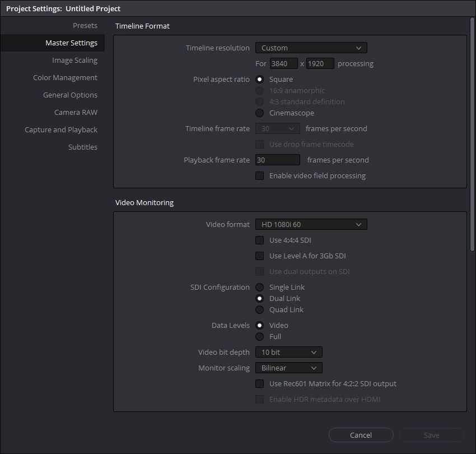Check Use Rec601 Matrix for 4:2:2 SDI output

(259, 383)
